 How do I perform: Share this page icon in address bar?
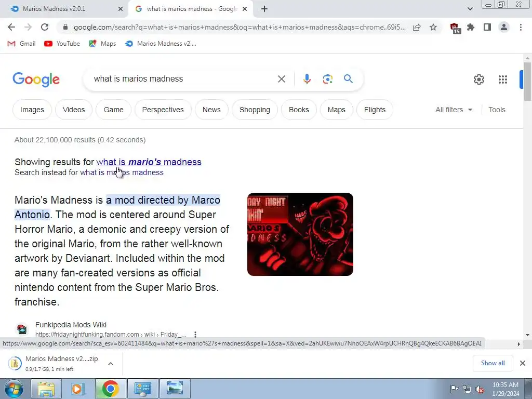[x=417, y=27]
